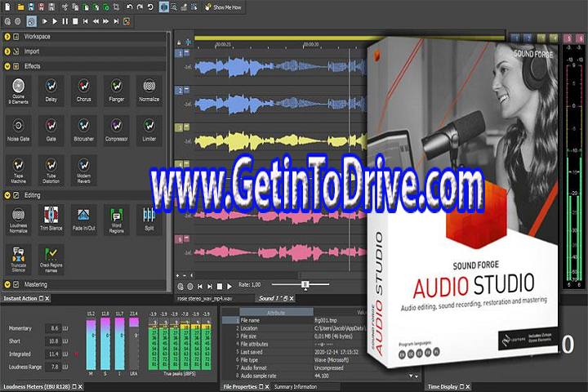
Task: Close the Sound 1 tab
Action: (x=292, y=299)
